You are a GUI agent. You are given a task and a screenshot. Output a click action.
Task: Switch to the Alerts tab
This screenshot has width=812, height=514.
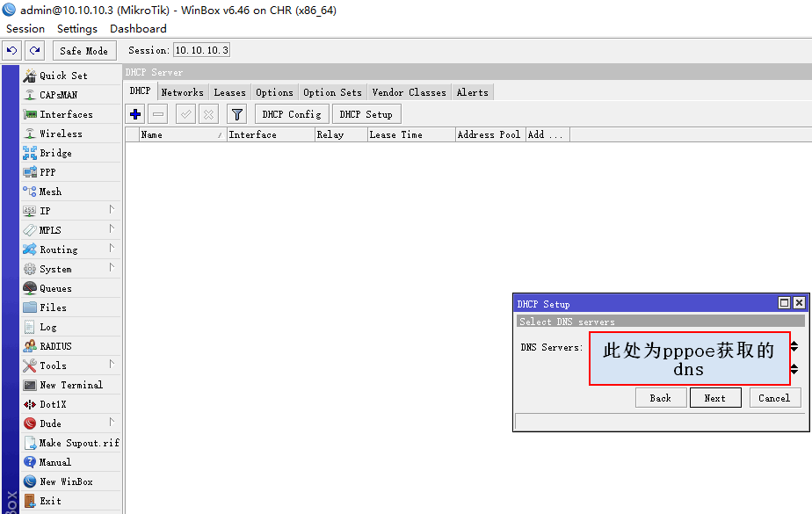click(472, 92)
